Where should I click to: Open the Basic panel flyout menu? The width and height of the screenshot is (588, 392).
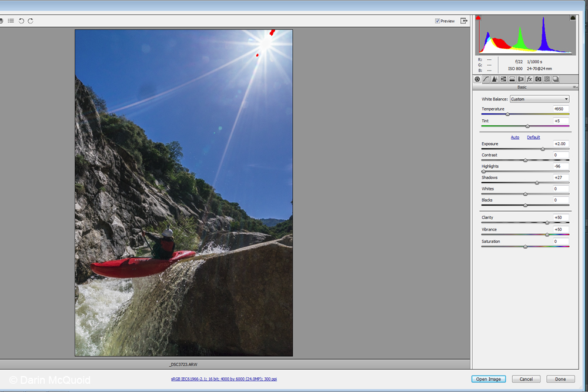click(x=574, y=87)
